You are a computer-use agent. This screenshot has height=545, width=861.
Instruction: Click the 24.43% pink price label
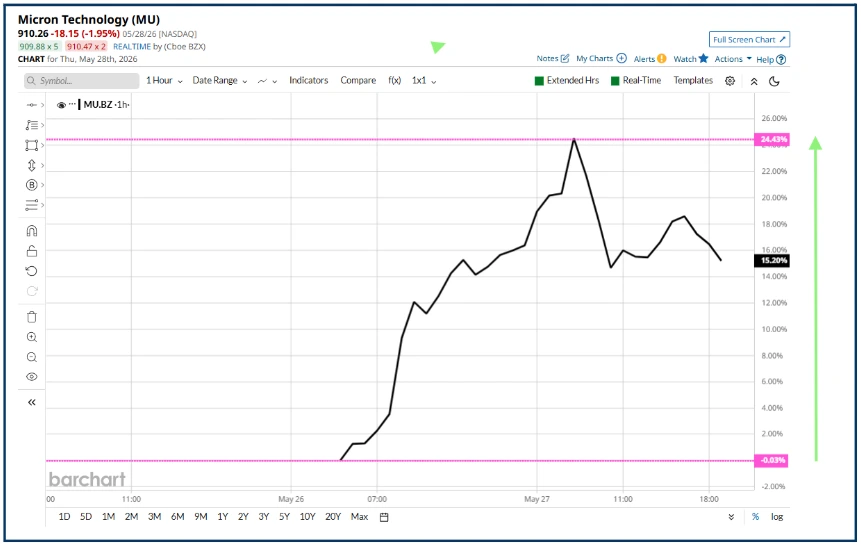click(x=771, y=139)
